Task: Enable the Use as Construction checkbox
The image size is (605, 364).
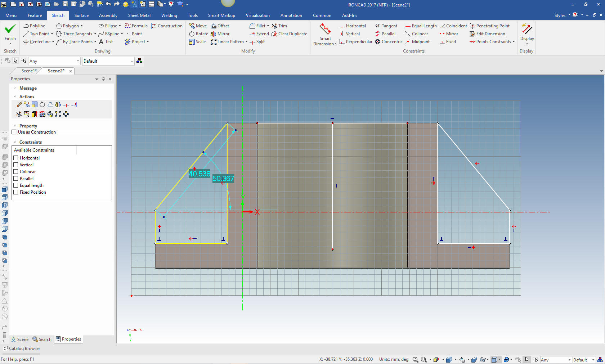Action: tap(14, 132)
